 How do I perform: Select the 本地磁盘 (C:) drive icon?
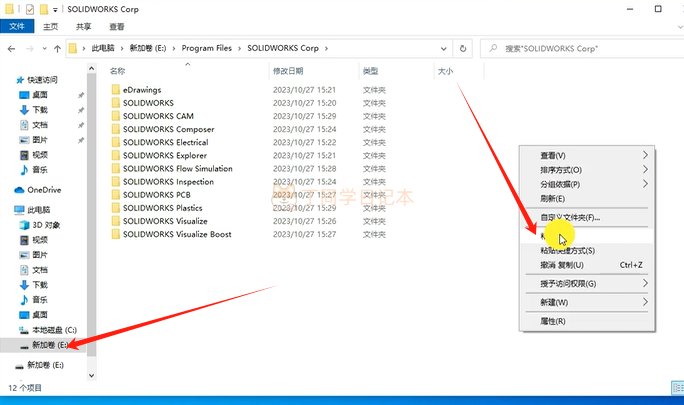pos(25,330)
